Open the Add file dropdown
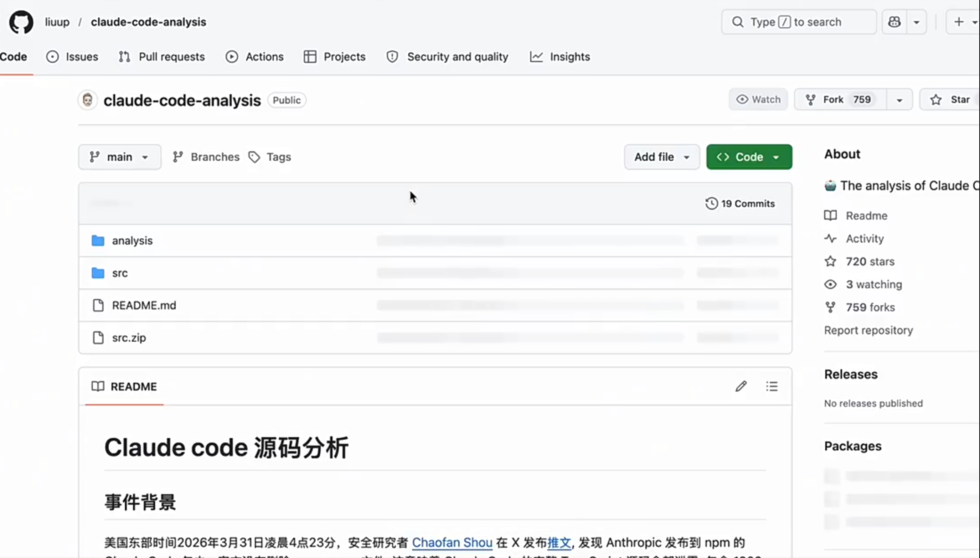This screenshot has height=558, width=980. point(662,157)
